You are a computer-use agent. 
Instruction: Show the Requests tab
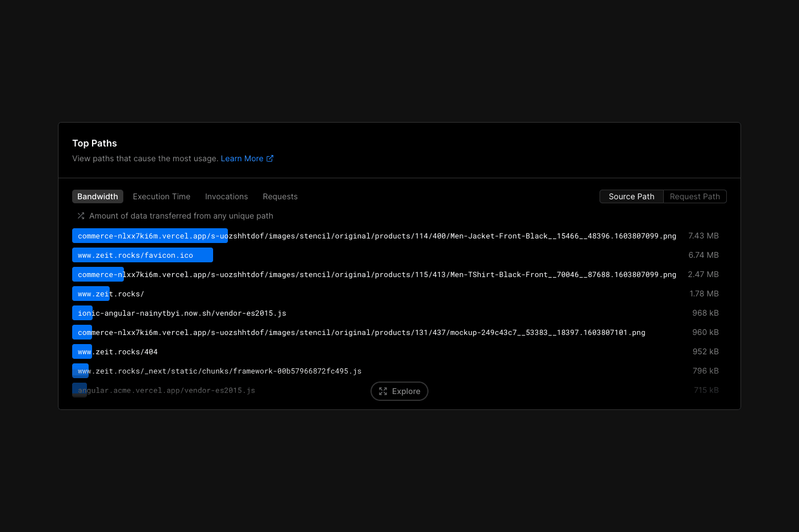coord(280,197)
